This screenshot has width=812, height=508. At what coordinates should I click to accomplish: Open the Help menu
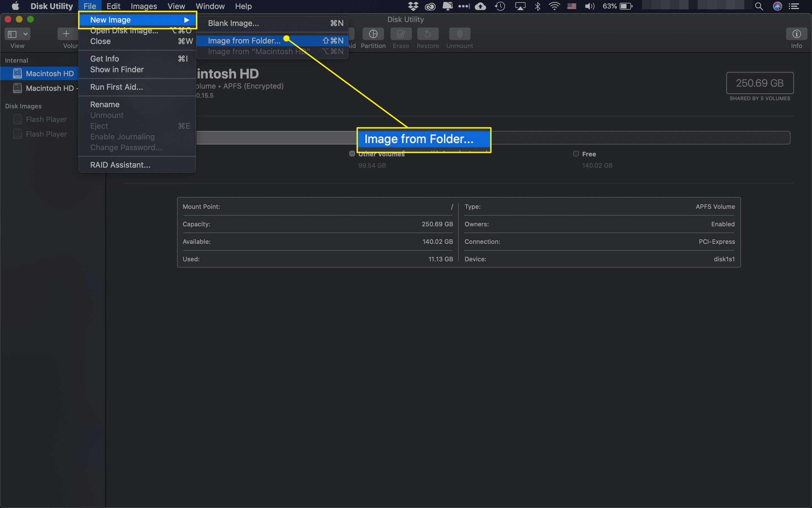click(x=243, y=6)
